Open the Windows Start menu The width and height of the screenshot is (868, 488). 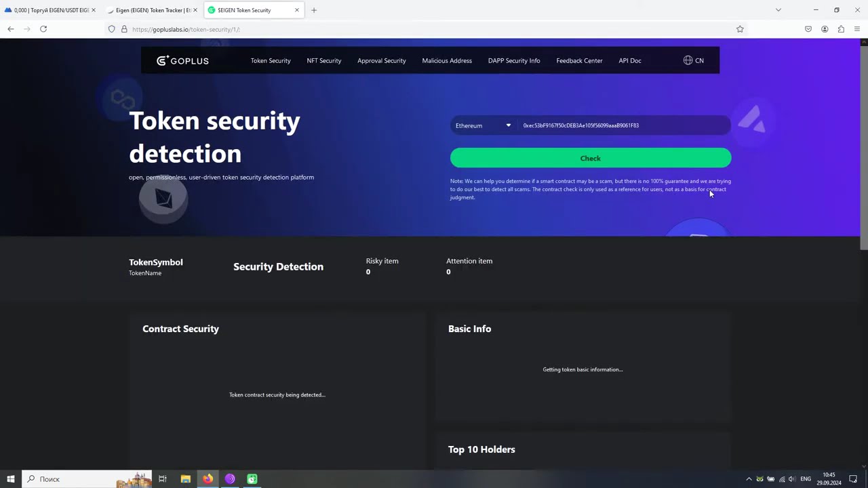point(11,479)
